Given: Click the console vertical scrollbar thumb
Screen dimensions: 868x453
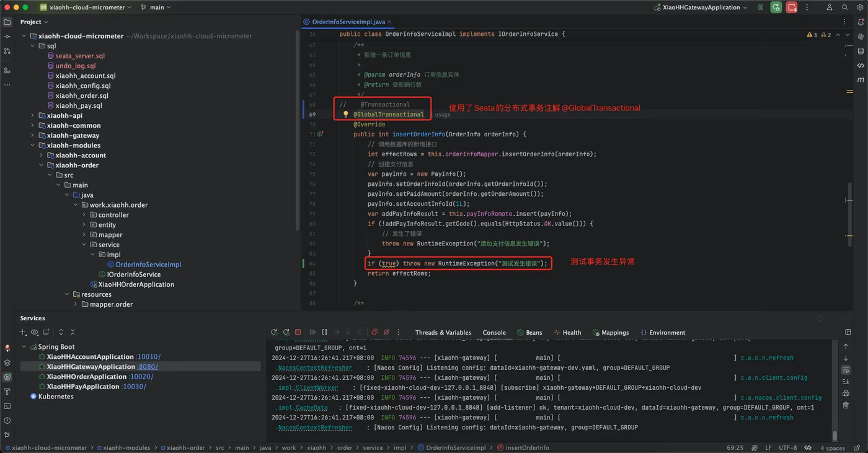Looking at the screenshot, I should (835, 436).
